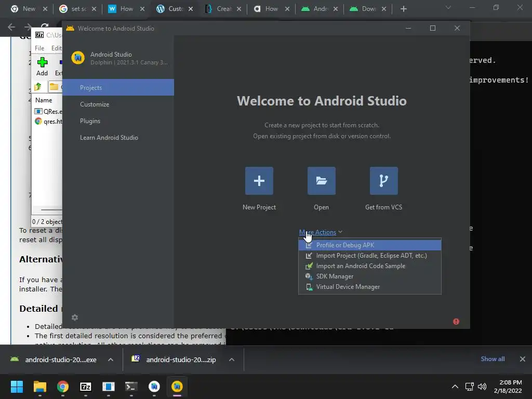The width and height of the screenshot is (532, 399).
Task: Click the Android Studio logo in sidebar
Action: tap(78, 58)
